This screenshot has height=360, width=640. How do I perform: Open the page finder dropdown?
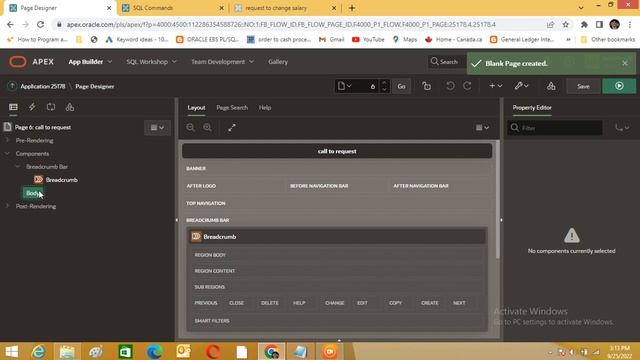coord(344,86)
